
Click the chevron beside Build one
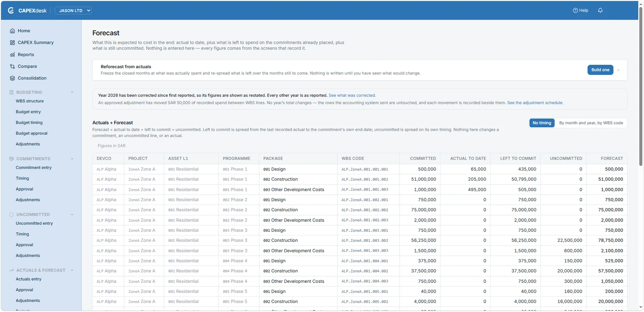[618, 70]
